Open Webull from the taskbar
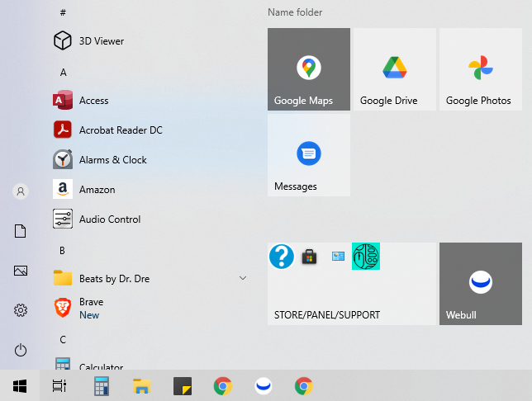 (x=264, y=386)
